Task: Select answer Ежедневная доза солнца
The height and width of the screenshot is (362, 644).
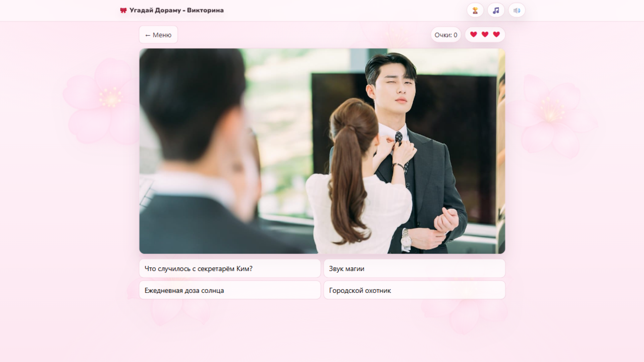Action: (229, 290)
